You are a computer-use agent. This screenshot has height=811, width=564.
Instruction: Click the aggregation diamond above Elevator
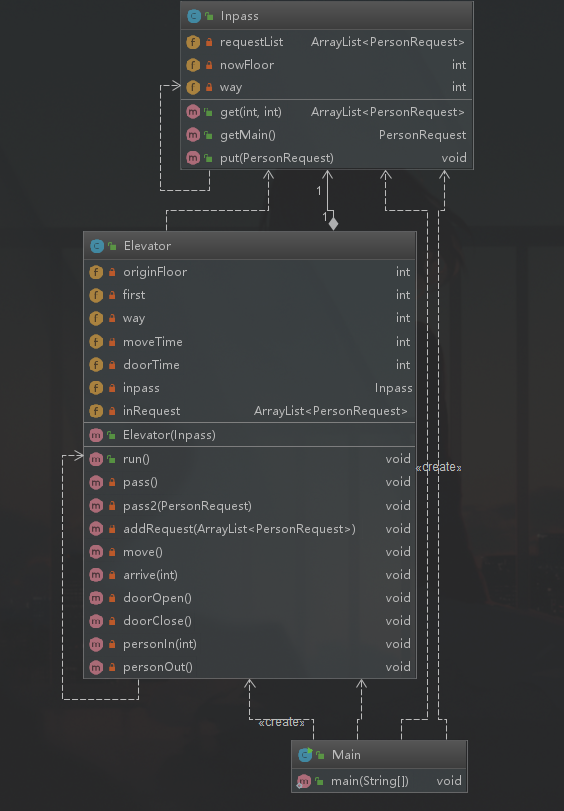pyautogui.click(x=333, y=223)
